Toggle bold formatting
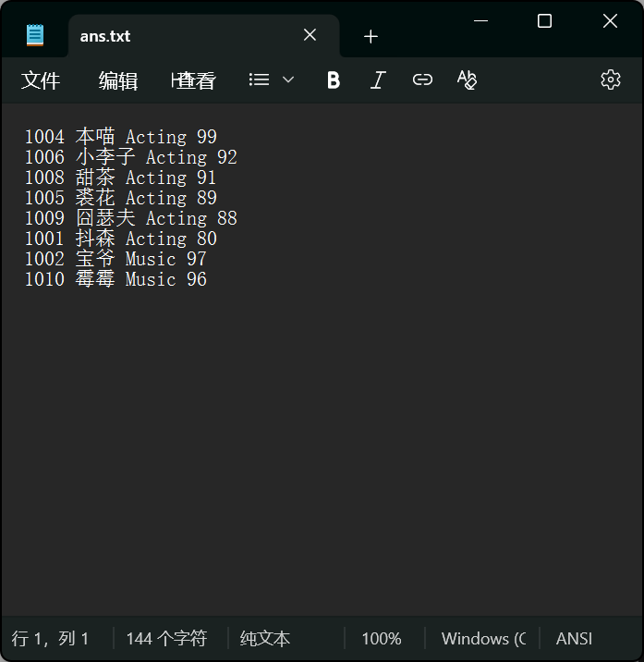 [334, 80]
